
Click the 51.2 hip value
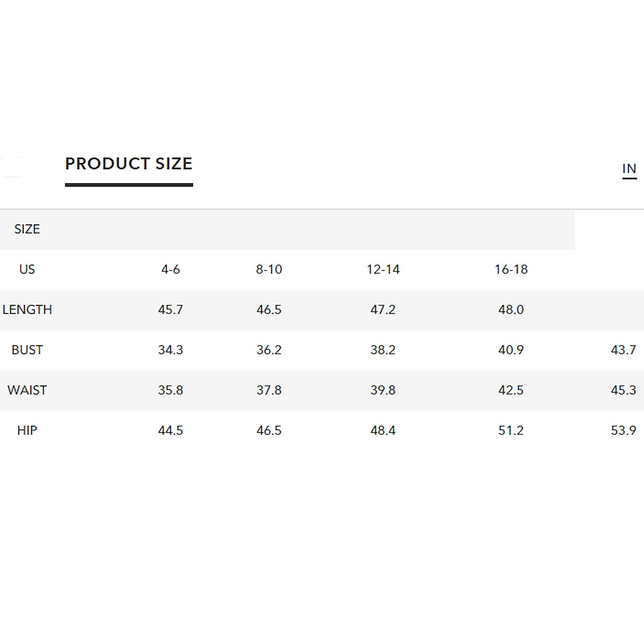511,430
